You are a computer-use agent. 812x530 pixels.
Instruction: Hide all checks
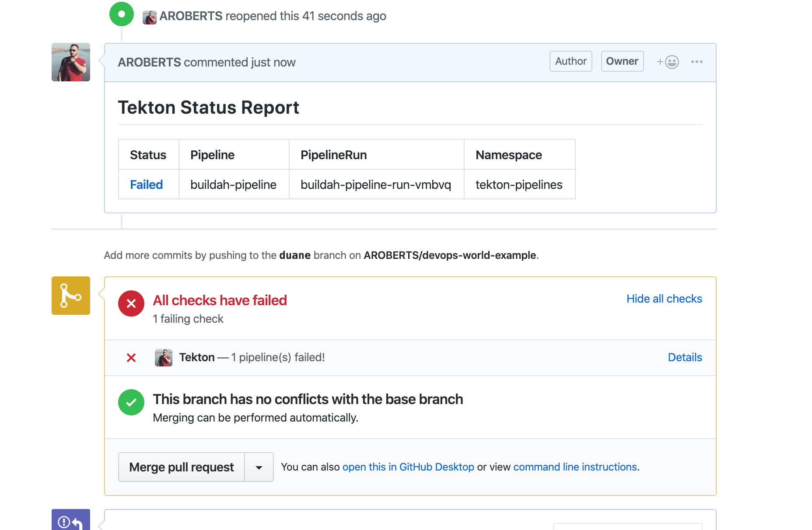664,299
